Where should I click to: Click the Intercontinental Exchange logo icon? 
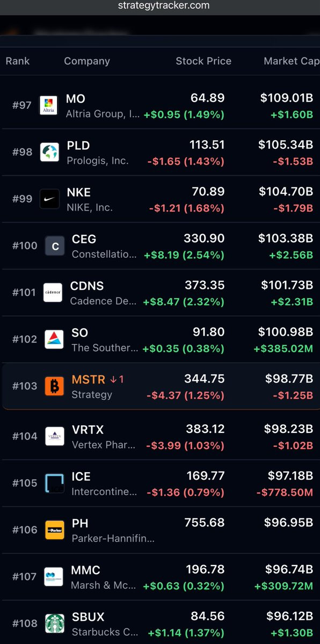54,483
